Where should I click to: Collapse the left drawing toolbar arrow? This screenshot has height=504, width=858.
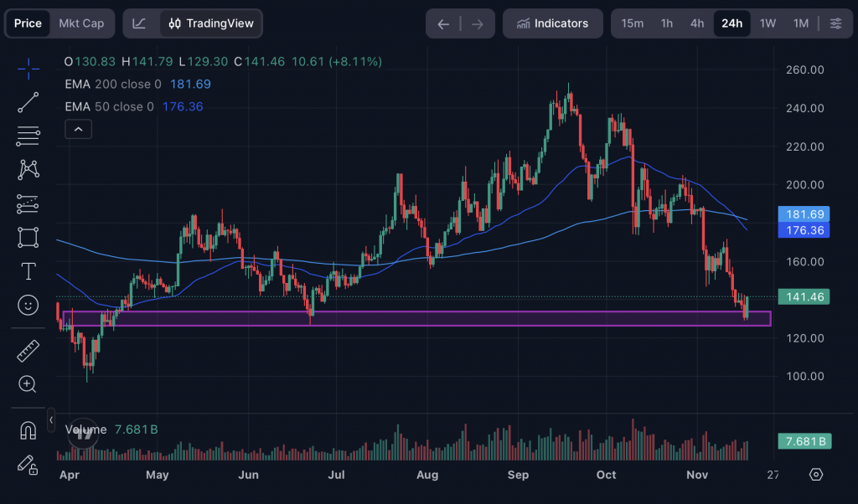click(x=51, y=419)
